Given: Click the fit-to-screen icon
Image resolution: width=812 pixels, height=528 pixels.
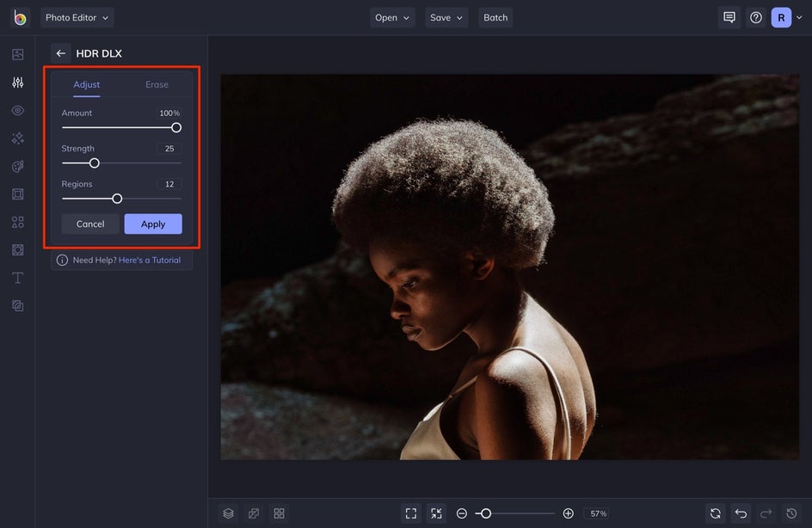Looking at the screenshot, I should pyautogui.click(x=411, y=513).
